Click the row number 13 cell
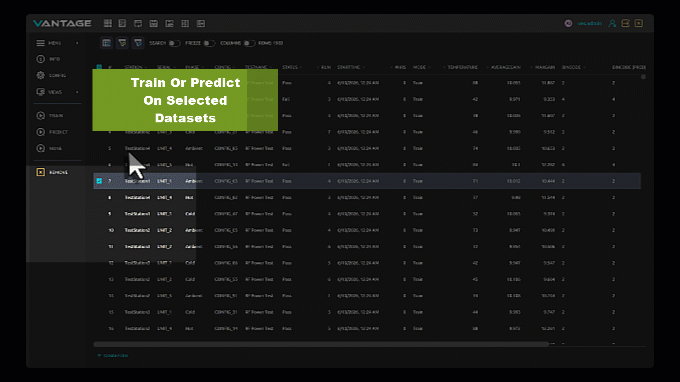The height and width of the screenshot is (382, 680). pos(111,279)
